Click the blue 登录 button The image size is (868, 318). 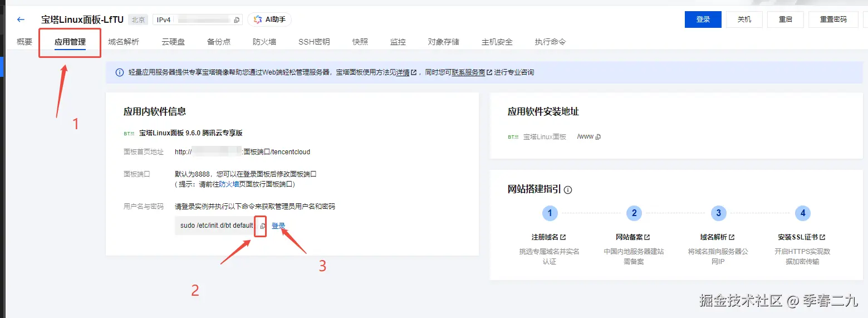[703, 19]
